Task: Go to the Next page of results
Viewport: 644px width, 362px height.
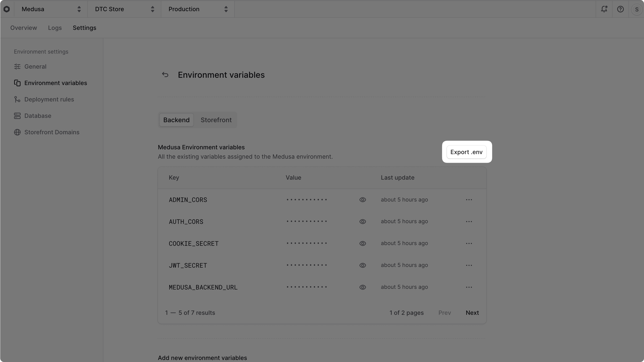Action: 472,313
